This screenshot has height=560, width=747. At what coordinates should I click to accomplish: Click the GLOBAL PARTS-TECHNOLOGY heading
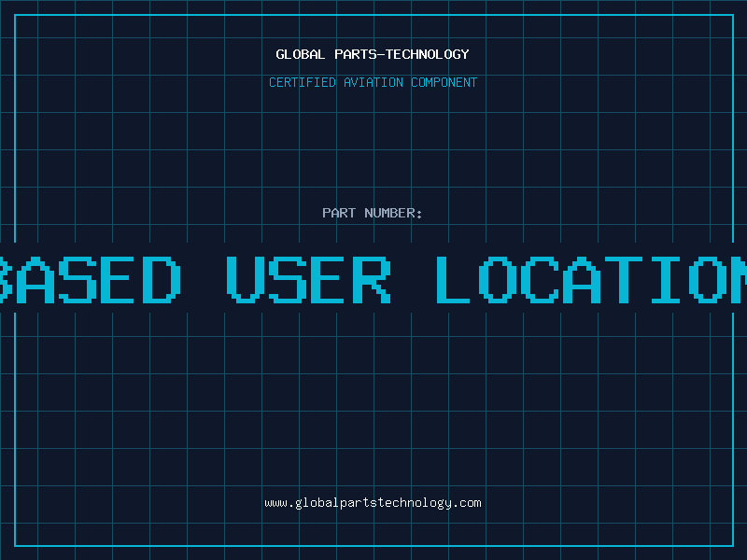373,54
